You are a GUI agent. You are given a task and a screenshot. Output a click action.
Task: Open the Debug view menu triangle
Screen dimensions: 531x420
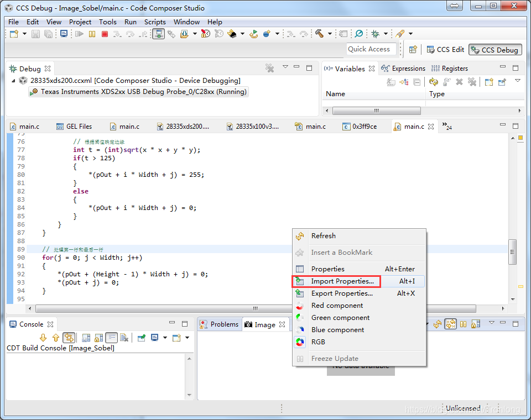285,67
